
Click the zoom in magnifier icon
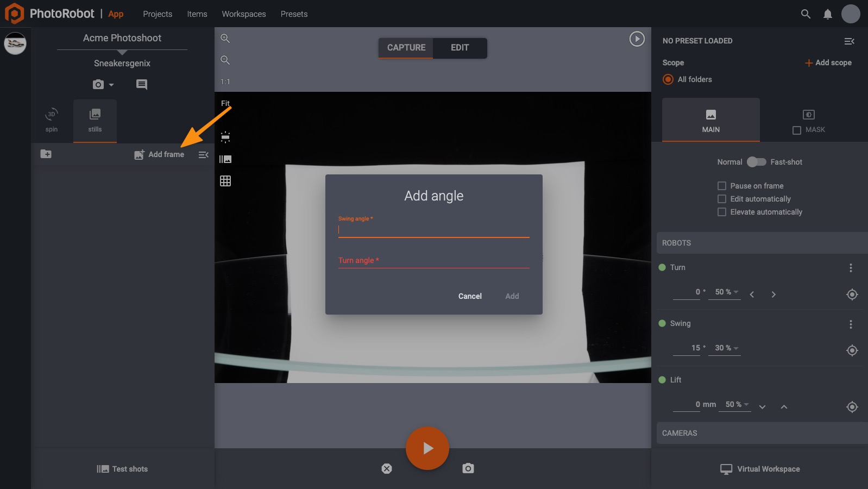pyautogui.click(x=225, y=39)
